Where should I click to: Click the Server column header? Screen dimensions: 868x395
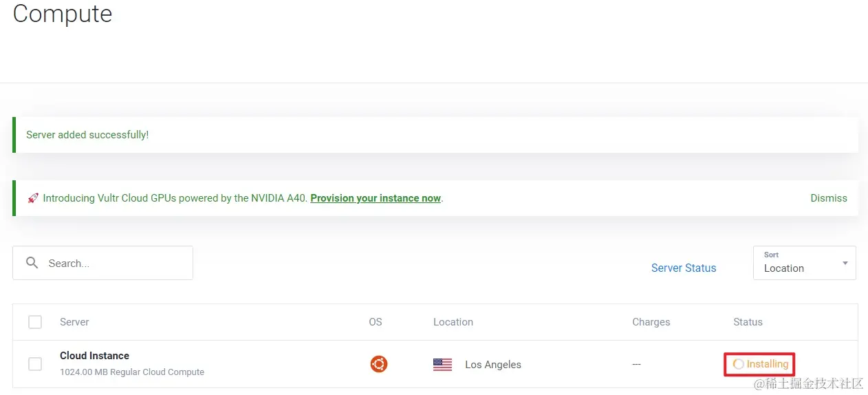coord(74,322)
